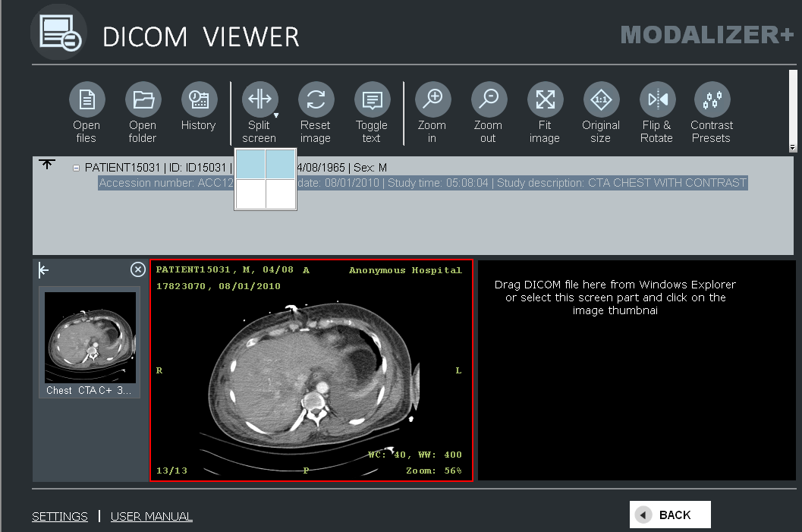Open Contrast Presets
Image resolution: width=802 pixels, height=532 pixels.
tap(712, 99)
